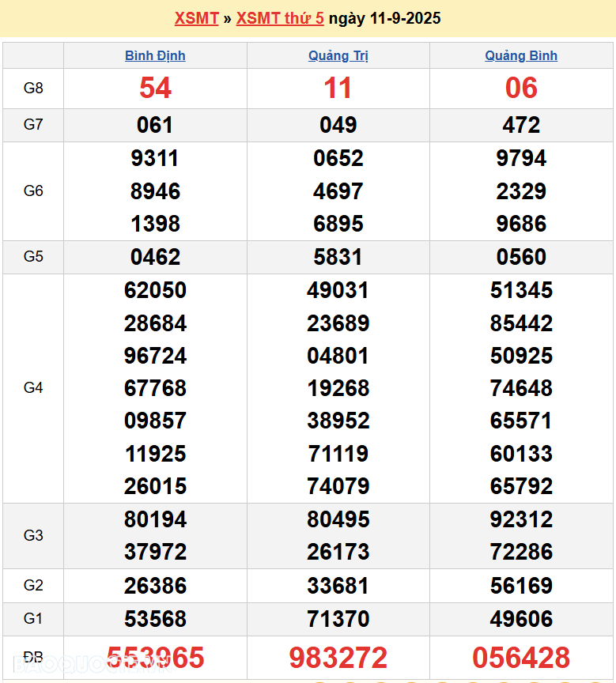Viewport: 616px width, 683px height.
Task: Select the G6 number 4697
Action: coord(338,191)
